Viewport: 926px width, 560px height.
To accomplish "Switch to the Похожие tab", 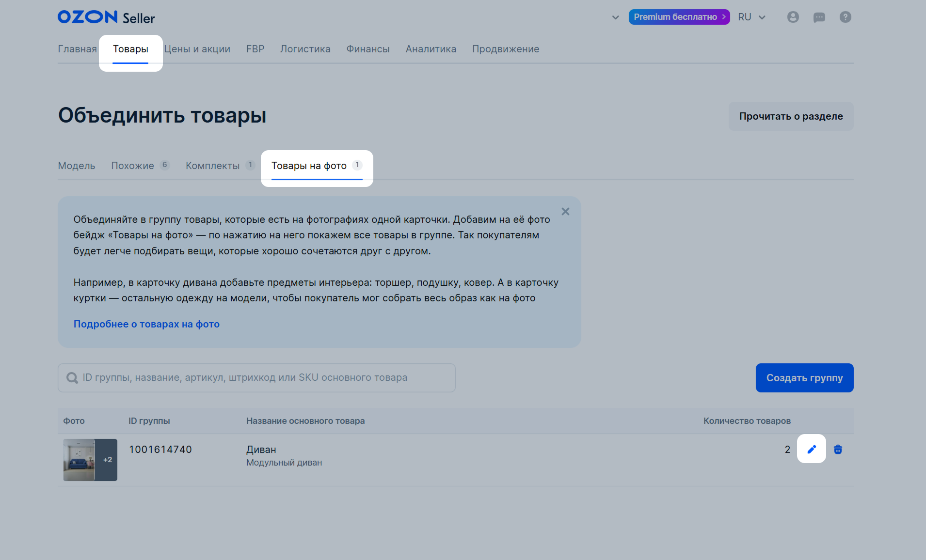I will pyautogui.click(x=140, y=166).
